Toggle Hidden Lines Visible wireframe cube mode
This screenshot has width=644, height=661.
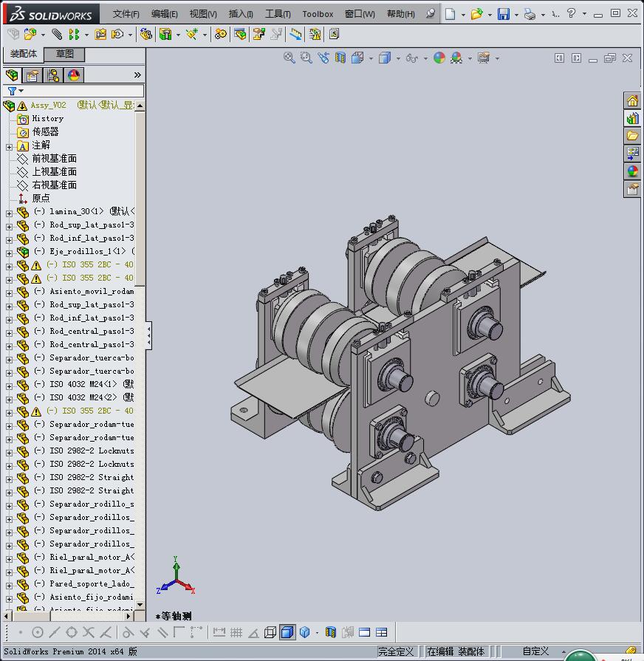pyautogui.click(x=270, y=632)
